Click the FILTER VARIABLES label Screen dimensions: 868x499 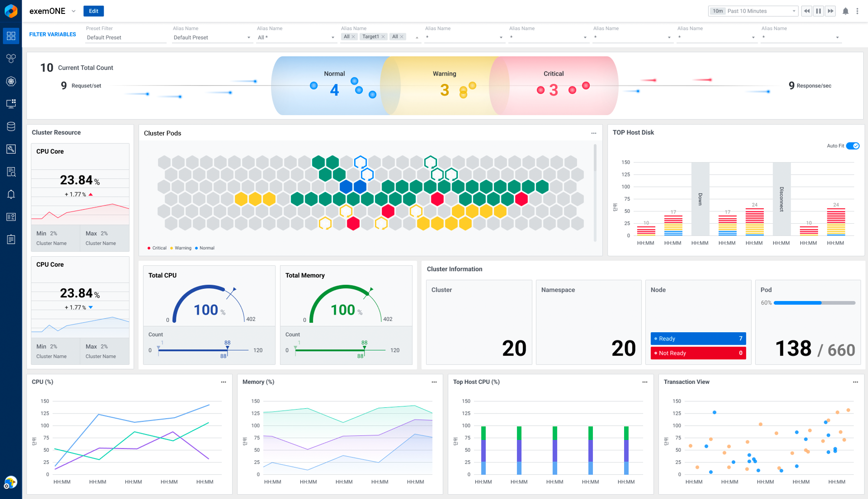coord(53,34)
